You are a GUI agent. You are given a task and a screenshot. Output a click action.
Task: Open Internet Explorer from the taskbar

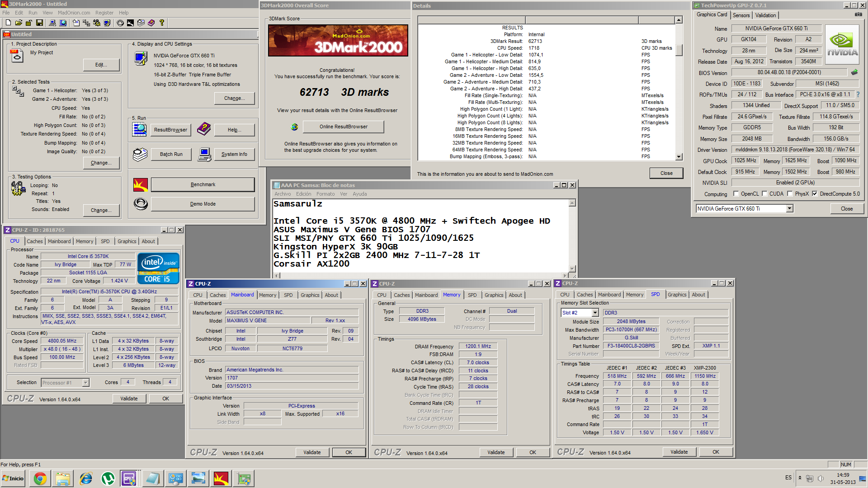tap(85, 479)
